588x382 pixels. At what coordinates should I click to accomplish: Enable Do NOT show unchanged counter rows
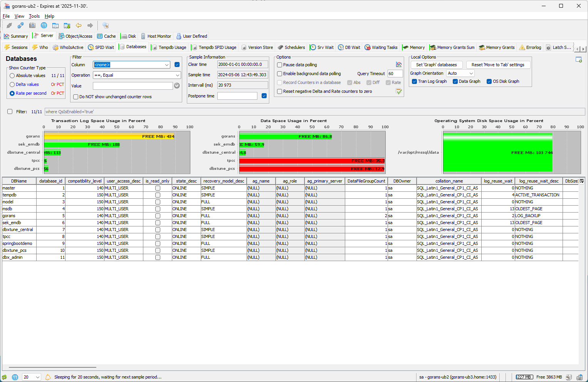(76, 97)
